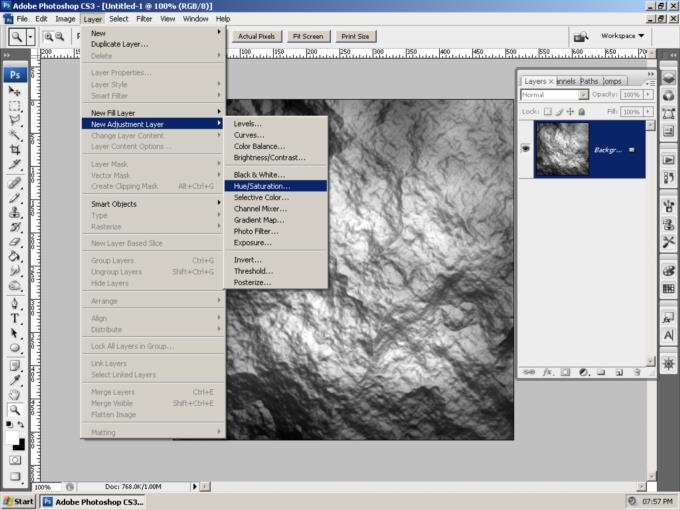Open the Opacity slider arrow

tap(648, 95)
